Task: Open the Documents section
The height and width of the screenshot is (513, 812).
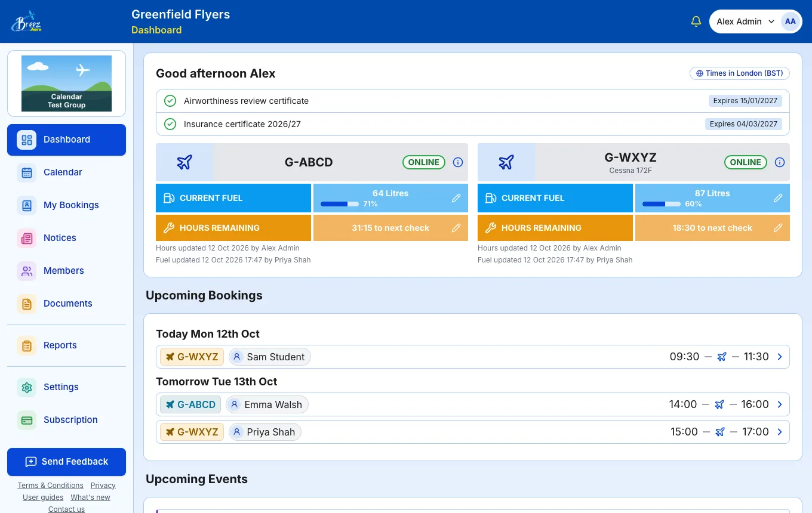Action: (66, 304)
